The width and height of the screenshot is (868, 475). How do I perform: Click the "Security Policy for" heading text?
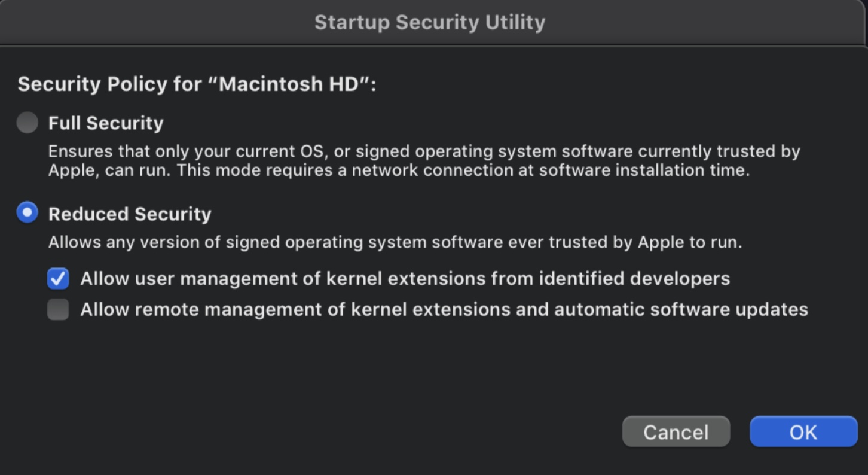click(x=111, y=84)
